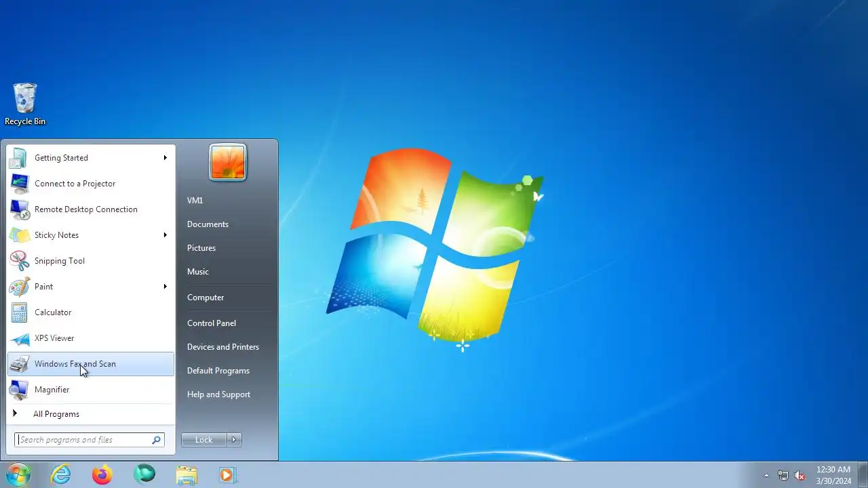Launch Internet Explorer from the taskbar
Image resolution: width=868 pixels, height=488 pixels.
point(61,475)
